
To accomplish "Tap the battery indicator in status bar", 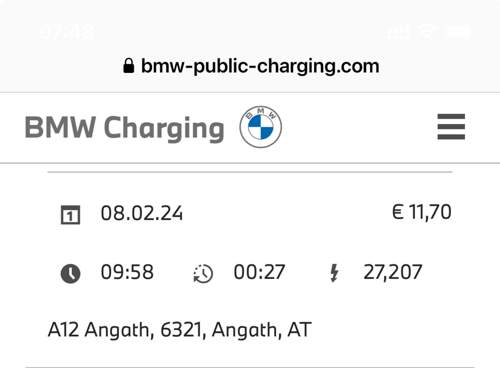I will coord(458,32).
